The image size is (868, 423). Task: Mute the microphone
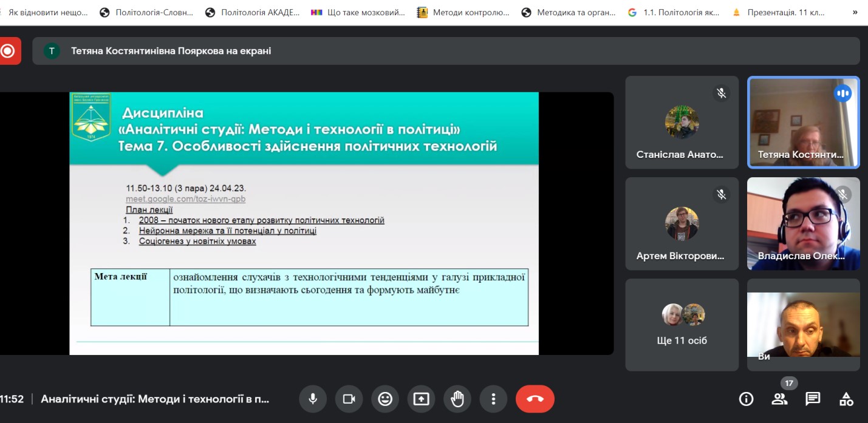[x=313, y=399]
